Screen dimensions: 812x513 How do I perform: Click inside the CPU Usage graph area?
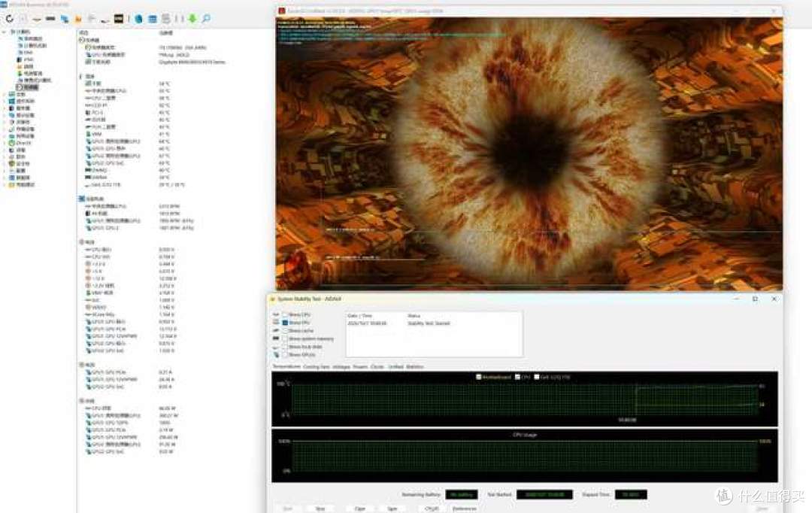coord(524,456)
